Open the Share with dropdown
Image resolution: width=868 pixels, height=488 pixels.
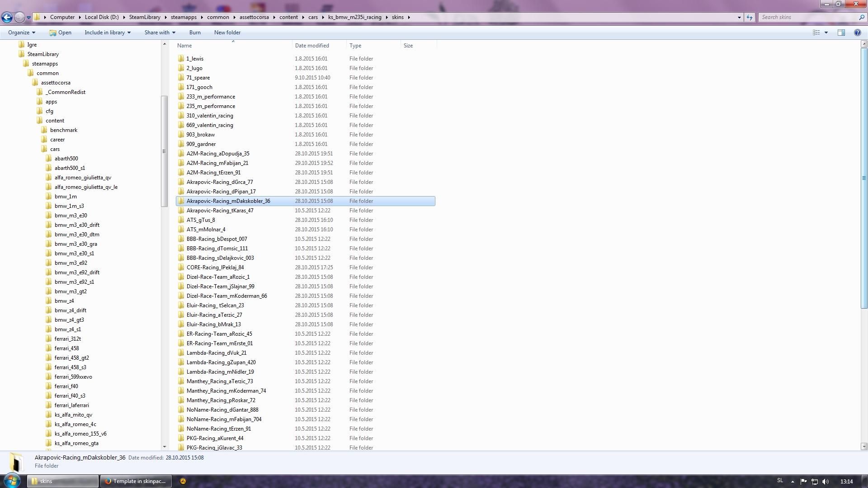coord(160,33)
